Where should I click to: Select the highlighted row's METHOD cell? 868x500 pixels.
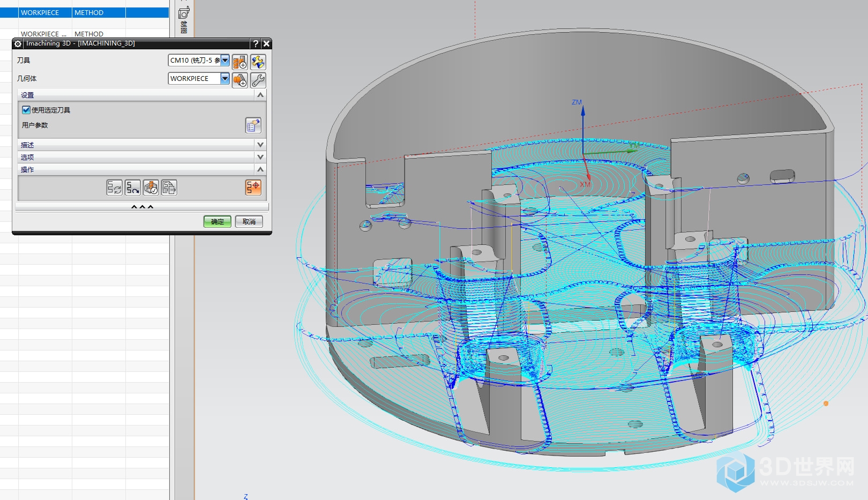[x=99, y=12]
